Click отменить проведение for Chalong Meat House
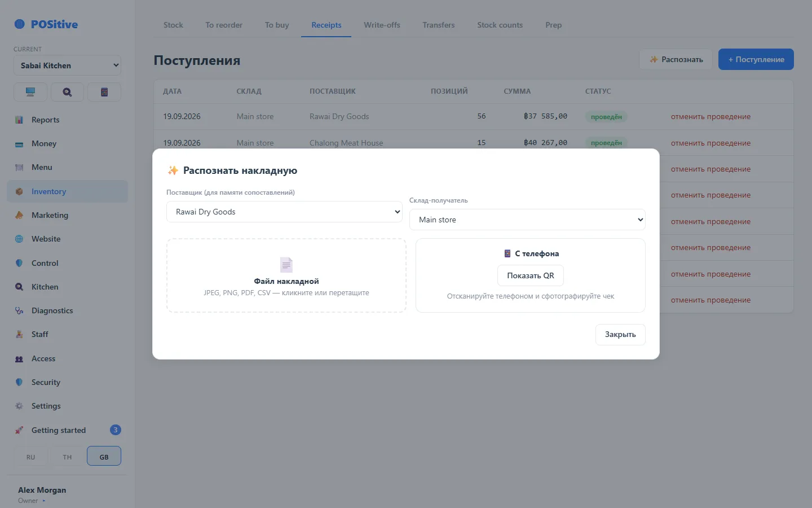Screen dimensions: 812x508 point(710,143)
